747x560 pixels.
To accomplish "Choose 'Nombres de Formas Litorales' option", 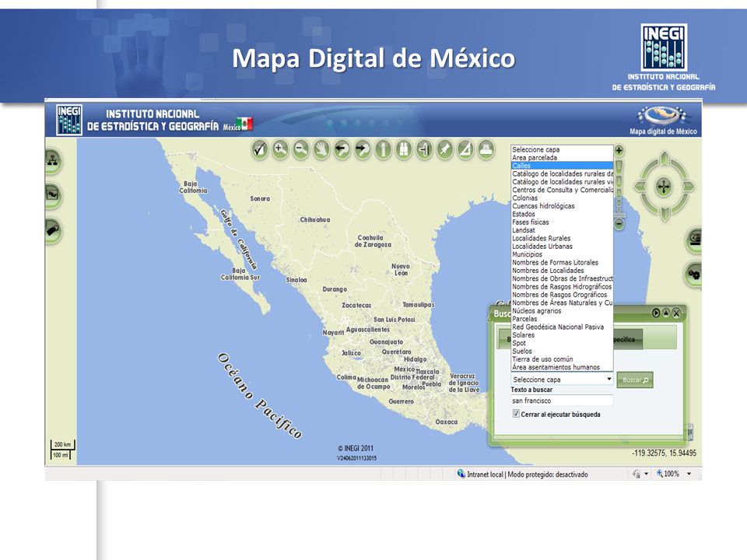I will tap(562, 262).
